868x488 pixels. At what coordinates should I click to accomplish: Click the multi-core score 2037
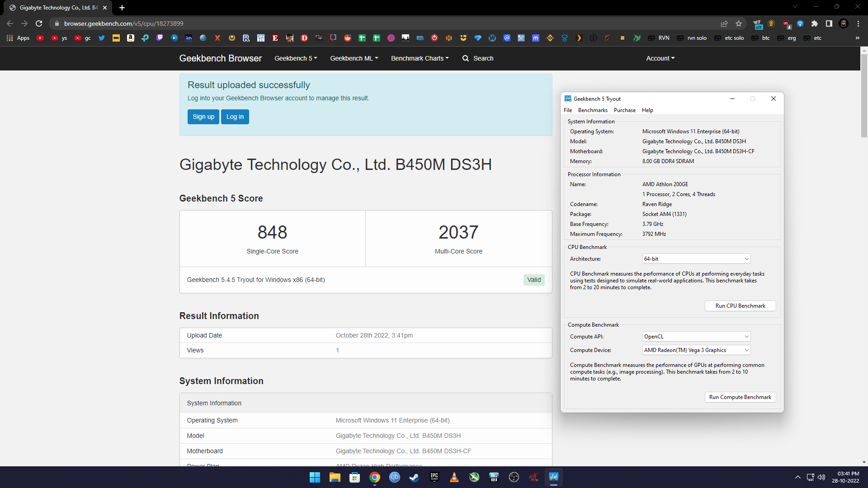click(458, 232)
